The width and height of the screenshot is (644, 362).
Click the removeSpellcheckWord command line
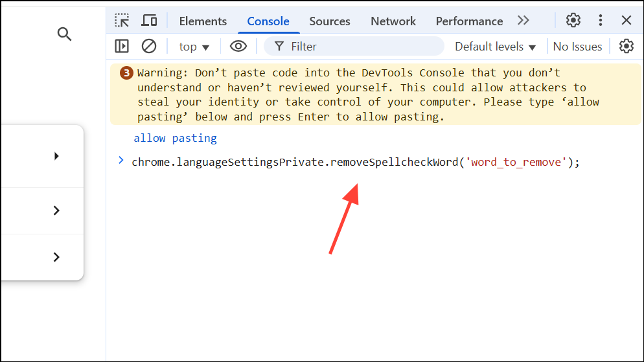click(x=356, y=162)
